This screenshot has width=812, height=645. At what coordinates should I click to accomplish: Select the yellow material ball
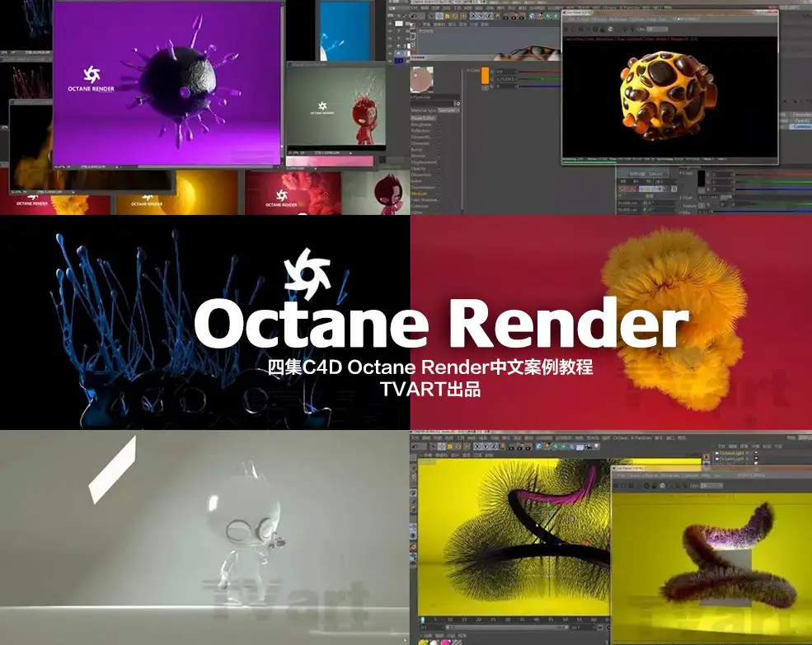point(424,642)
